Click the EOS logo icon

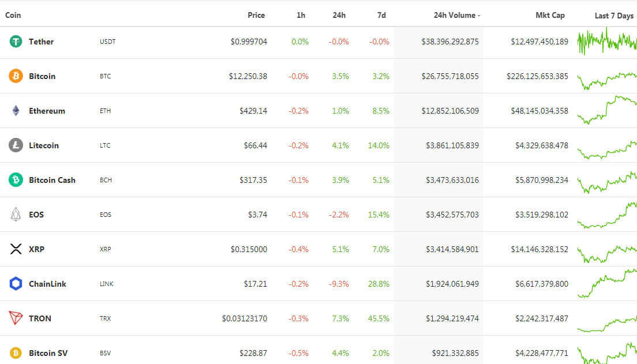click(x=16, y=215)
